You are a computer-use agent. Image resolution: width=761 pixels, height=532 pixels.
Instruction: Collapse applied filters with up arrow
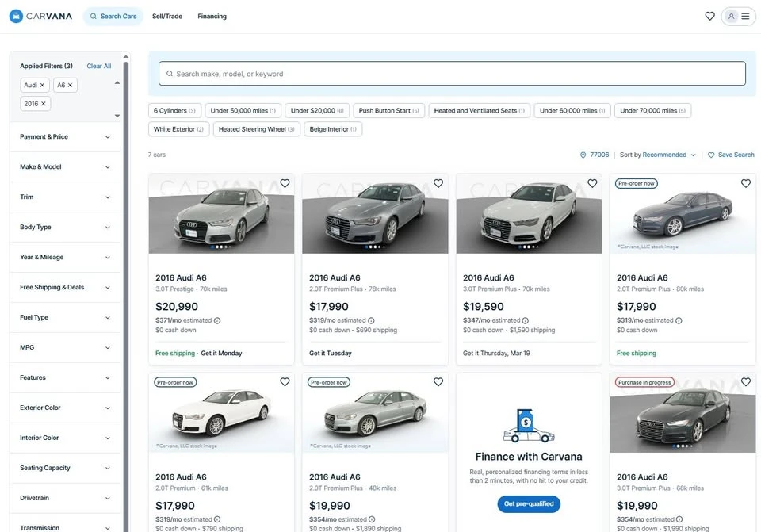click(117, 83)
